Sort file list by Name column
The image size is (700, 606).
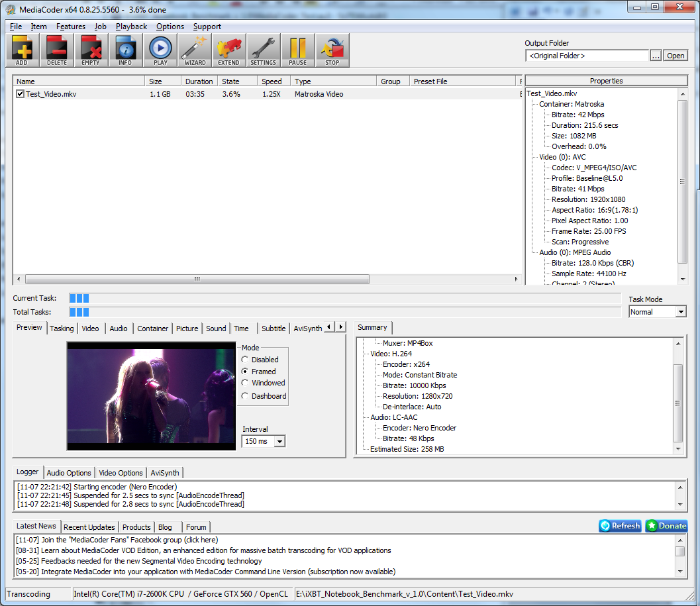click(x=79, y=81)
